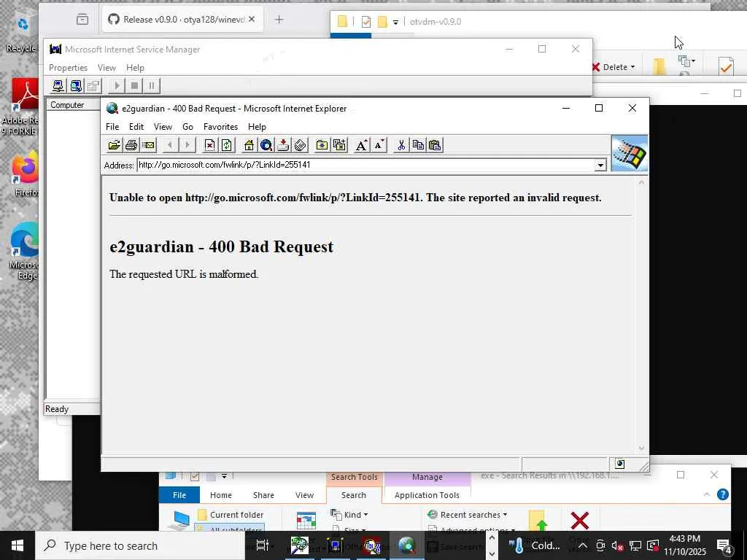Collapse the ribbon using the chevron near help
Image resolution: width=747 pixels, height=560 pixels.
click(706, 495)
